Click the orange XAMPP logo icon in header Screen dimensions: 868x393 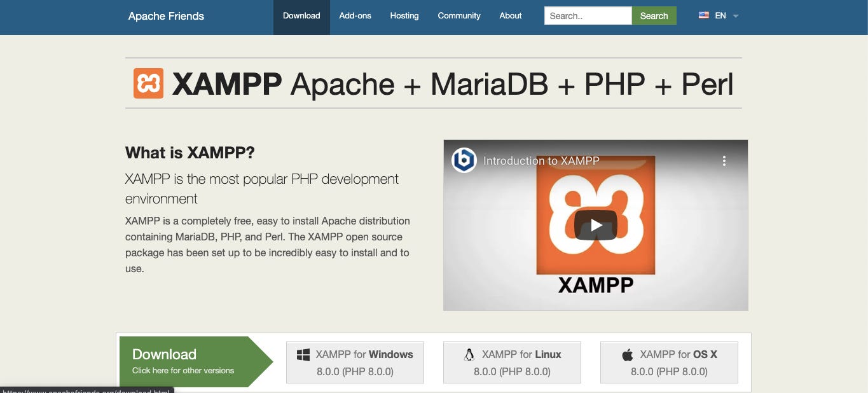click(x=148, y=83)
